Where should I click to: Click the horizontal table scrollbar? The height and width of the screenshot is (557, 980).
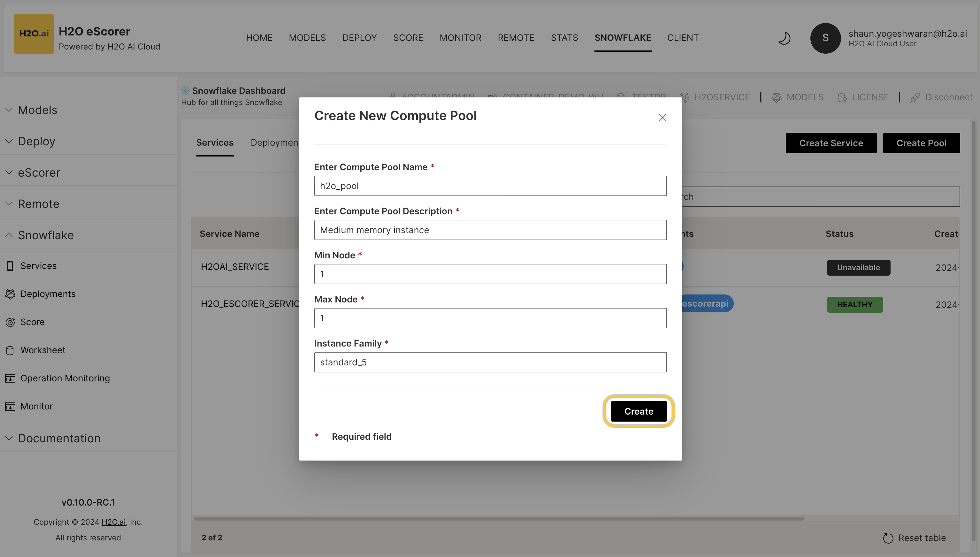tap(499, 519)
